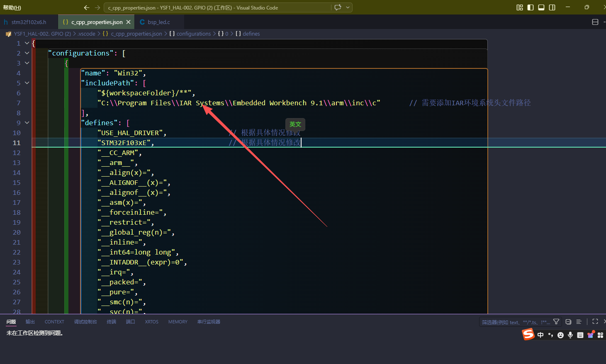Click the Sogou microphone voice input icon

click(x=570, y=335)
